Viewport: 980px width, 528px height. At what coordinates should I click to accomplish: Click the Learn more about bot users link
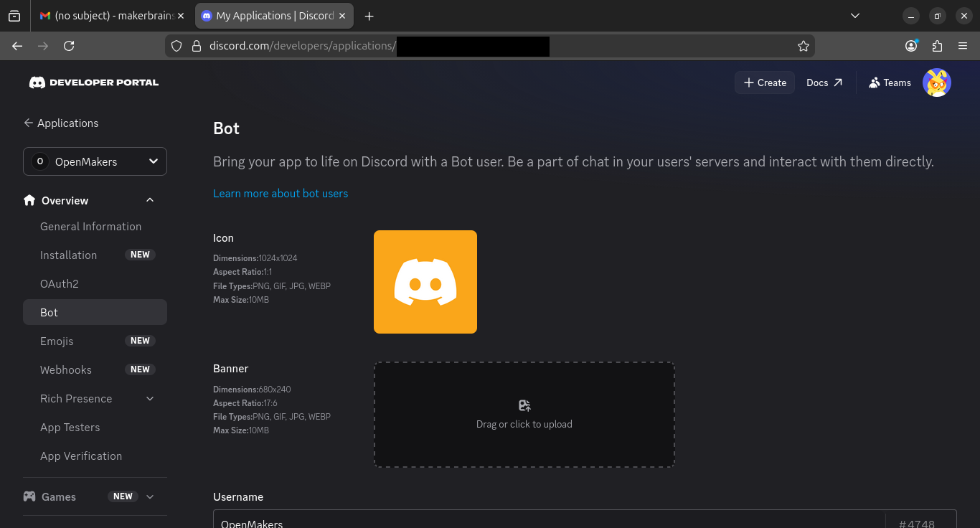pyautogui.click(x=280, y=193)
